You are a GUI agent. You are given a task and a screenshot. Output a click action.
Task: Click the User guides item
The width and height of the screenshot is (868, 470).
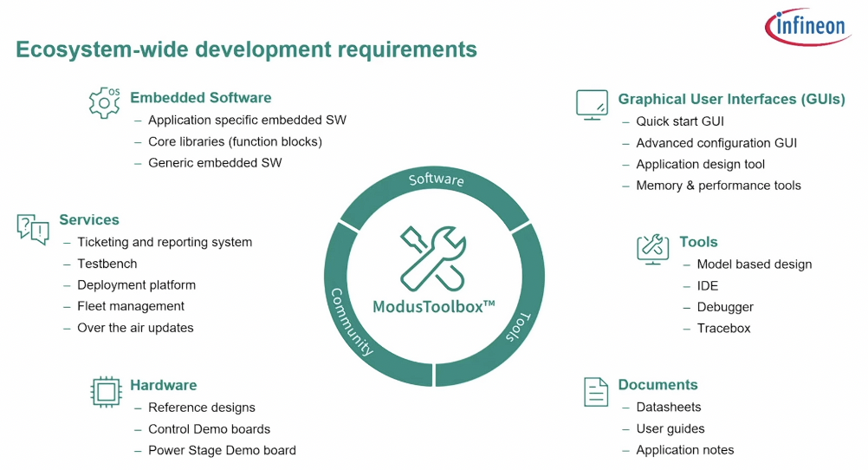670,428
